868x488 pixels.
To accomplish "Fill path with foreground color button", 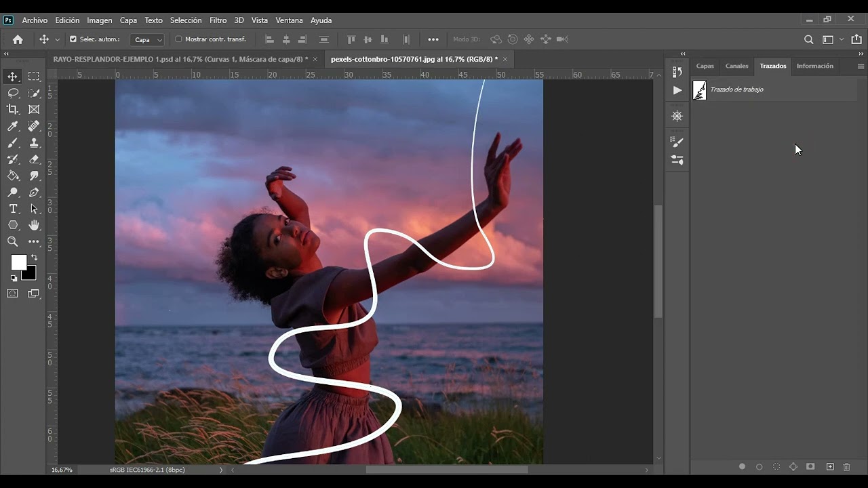I will click(x=742, y=467).
